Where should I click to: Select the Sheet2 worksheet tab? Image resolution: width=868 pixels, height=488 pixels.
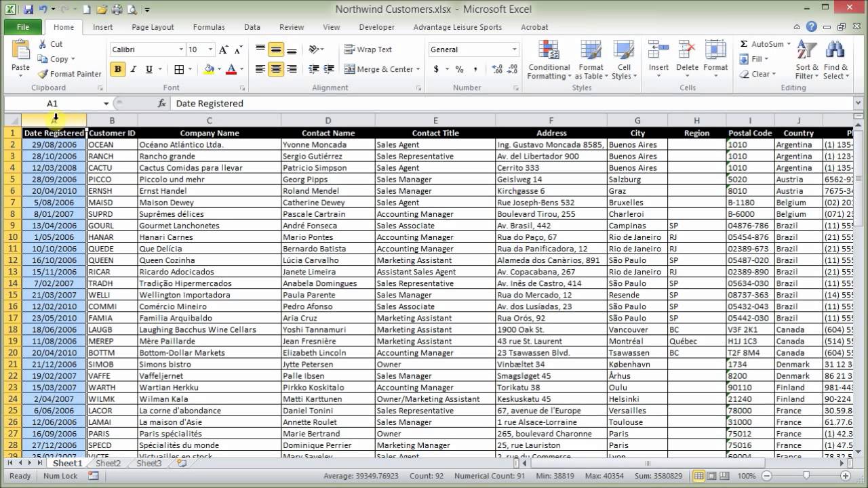tap(108, 464)
